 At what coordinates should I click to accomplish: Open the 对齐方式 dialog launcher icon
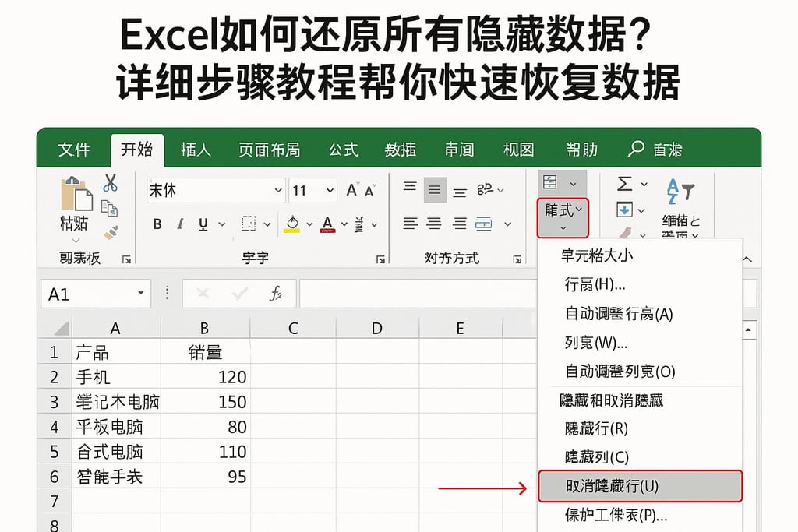(x=517, y=259)
